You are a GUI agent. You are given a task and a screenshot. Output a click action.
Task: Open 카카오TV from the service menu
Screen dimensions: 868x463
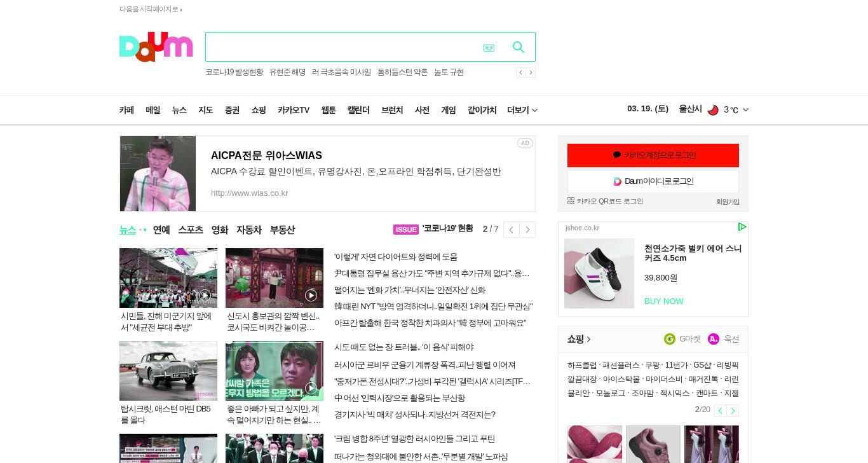(x=294, y=110)
